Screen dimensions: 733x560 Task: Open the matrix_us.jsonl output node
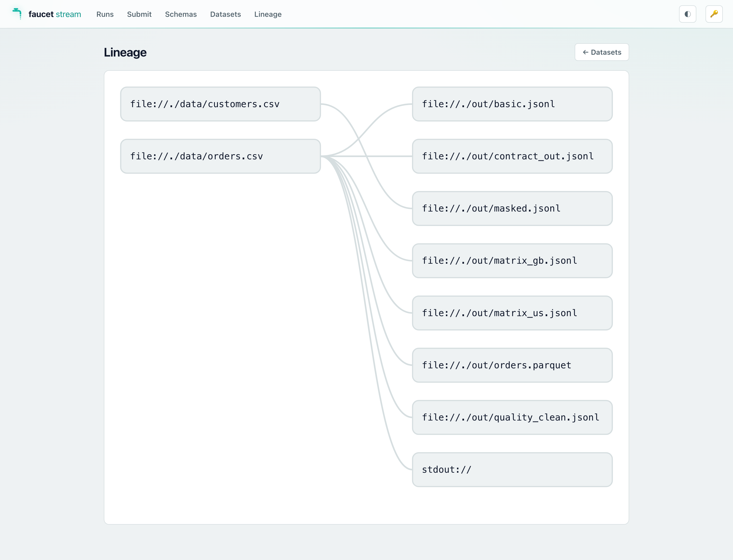tap(512, 313)
